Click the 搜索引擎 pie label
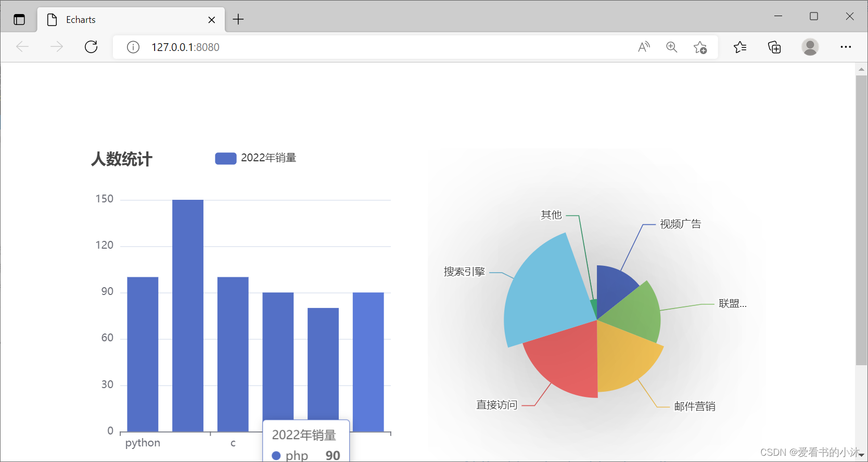Image resolution: width=868 pixels, height=462 pixels. click(x=464, y=272)
